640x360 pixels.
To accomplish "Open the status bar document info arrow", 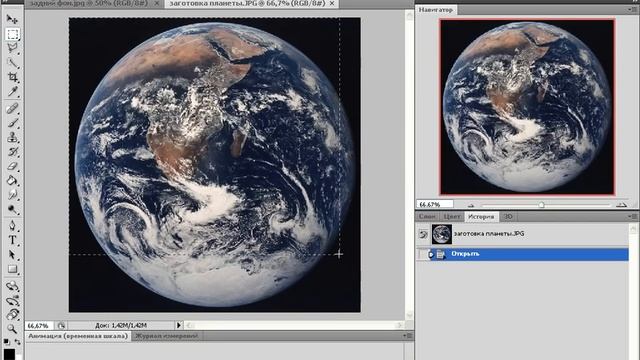I will tap(179, 325).
